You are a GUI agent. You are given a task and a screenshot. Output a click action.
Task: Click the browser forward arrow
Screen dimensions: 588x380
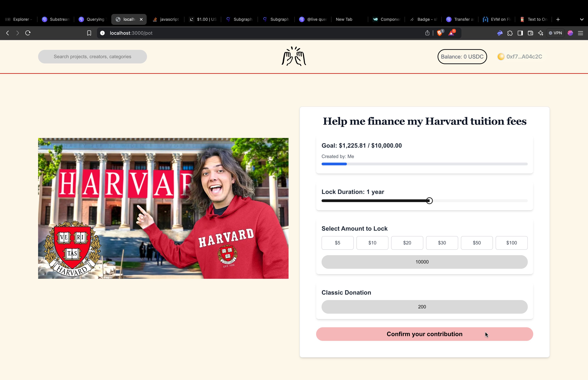[18, 33]
